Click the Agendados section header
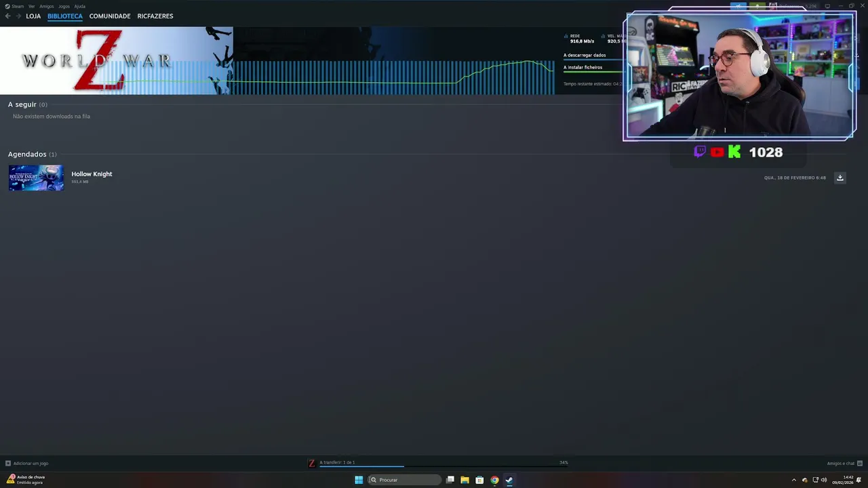Image resolution: width=868 pixels, height=488 pixels. (33, 155)
